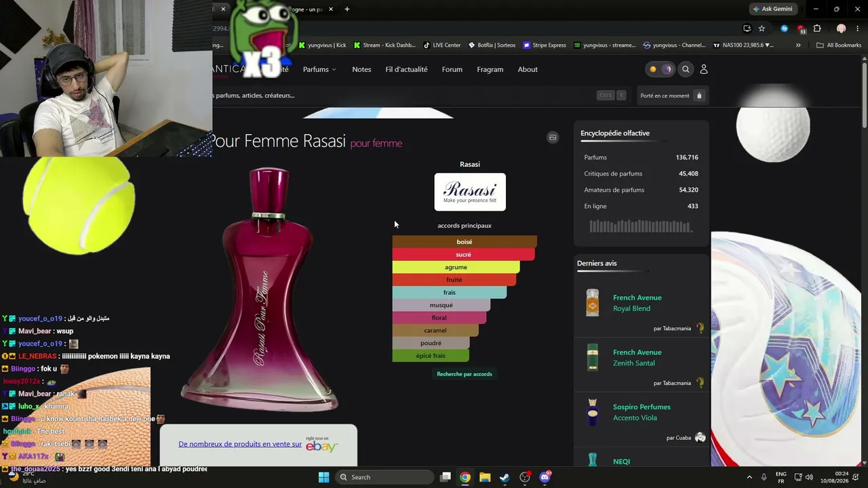Select the boisé accord bar

click(465, 242)
